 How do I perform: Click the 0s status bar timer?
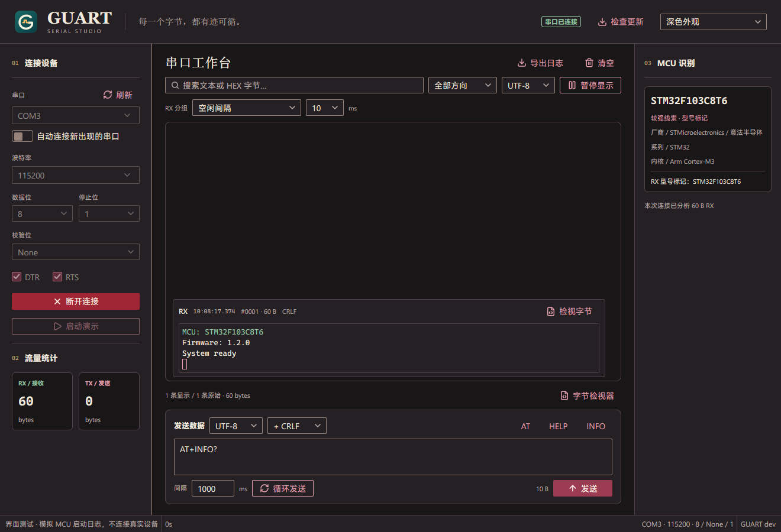point(169,524)
